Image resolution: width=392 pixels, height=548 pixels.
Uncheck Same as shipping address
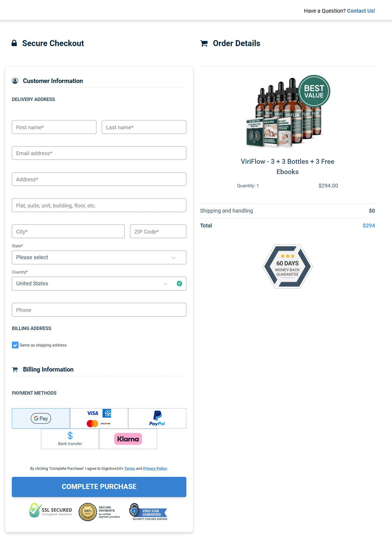(15, 345)
